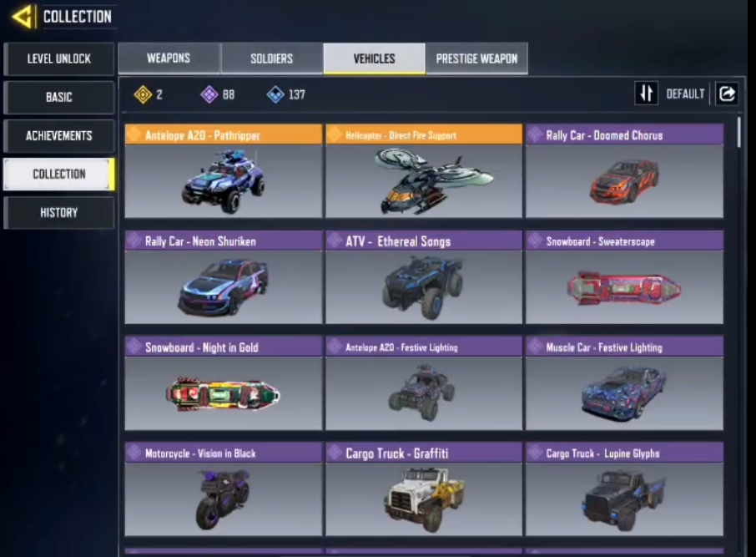Select Helicopter - Direct Fire Support skin
The width and height of the screenshot is (756, 557).
(x=424, y=171)
